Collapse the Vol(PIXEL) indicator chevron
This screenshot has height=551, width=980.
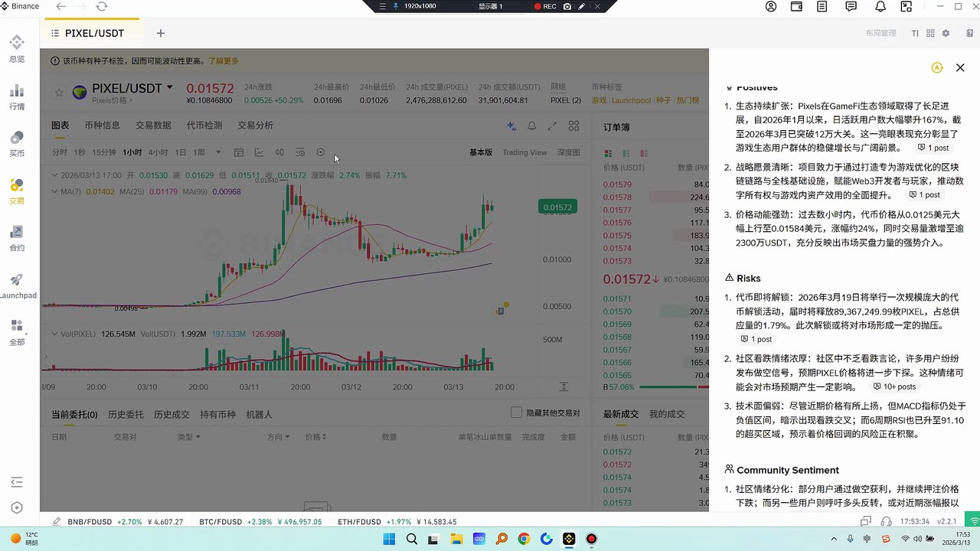point(54,334)
